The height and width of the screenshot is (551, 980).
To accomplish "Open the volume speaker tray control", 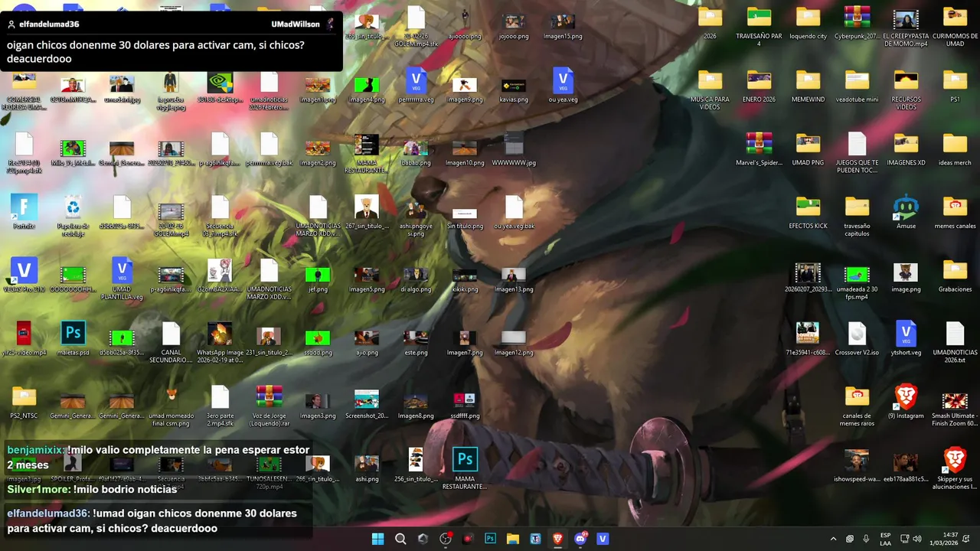I will click(917, 539).
